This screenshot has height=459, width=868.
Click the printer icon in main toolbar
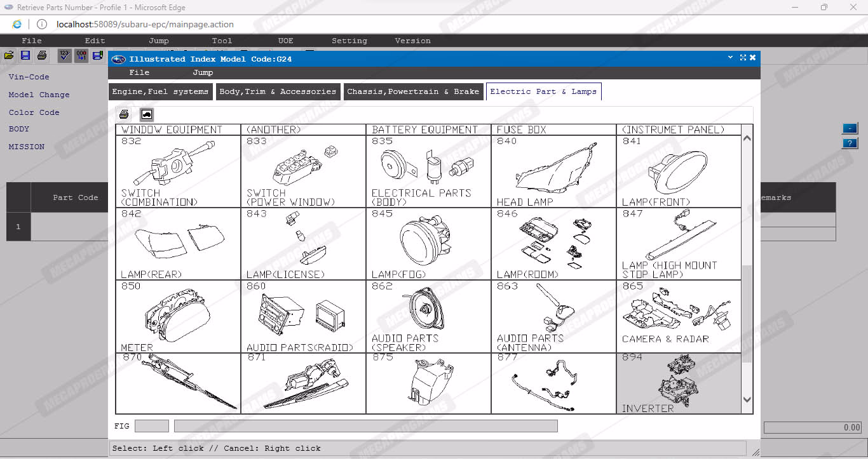(x=42, y=56)
